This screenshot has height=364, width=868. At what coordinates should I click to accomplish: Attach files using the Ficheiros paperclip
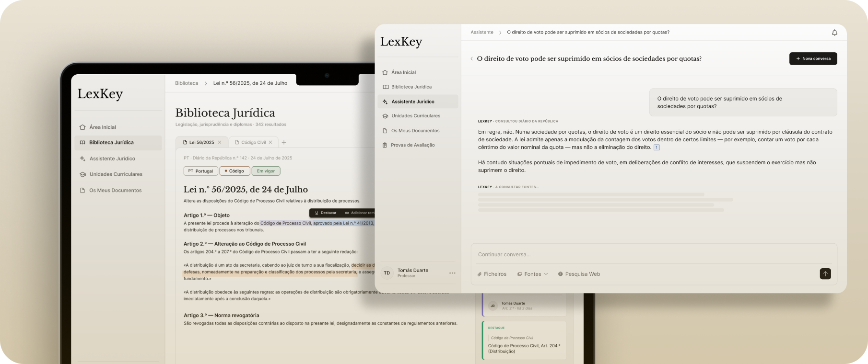492,274
